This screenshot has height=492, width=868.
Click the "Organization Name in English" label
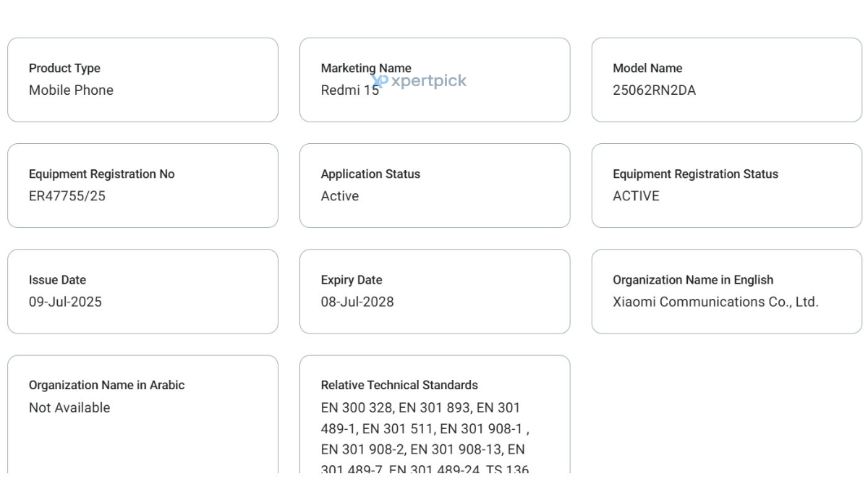tap(693, 279)
